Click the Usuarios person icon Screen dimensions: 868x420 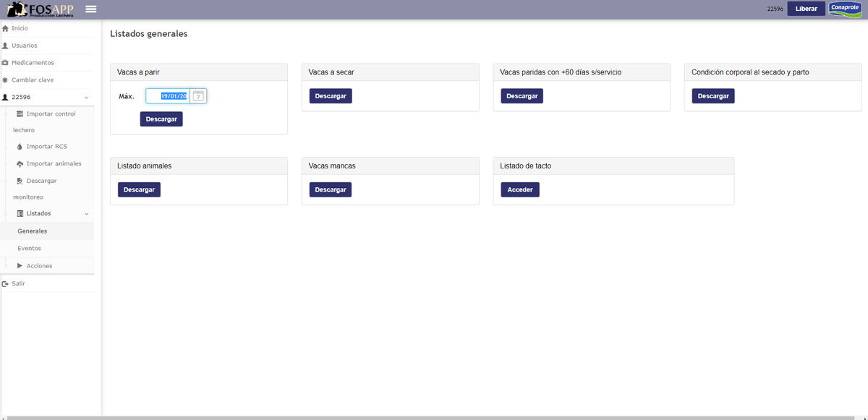tap(6, 46)
